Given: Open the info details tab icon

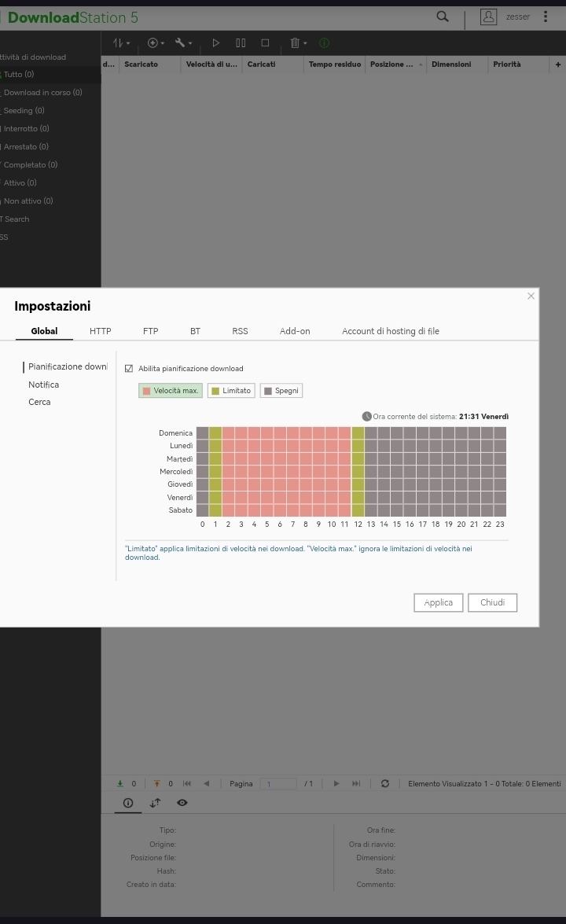Looking at the screenshot, I should (x=128, y=803).
